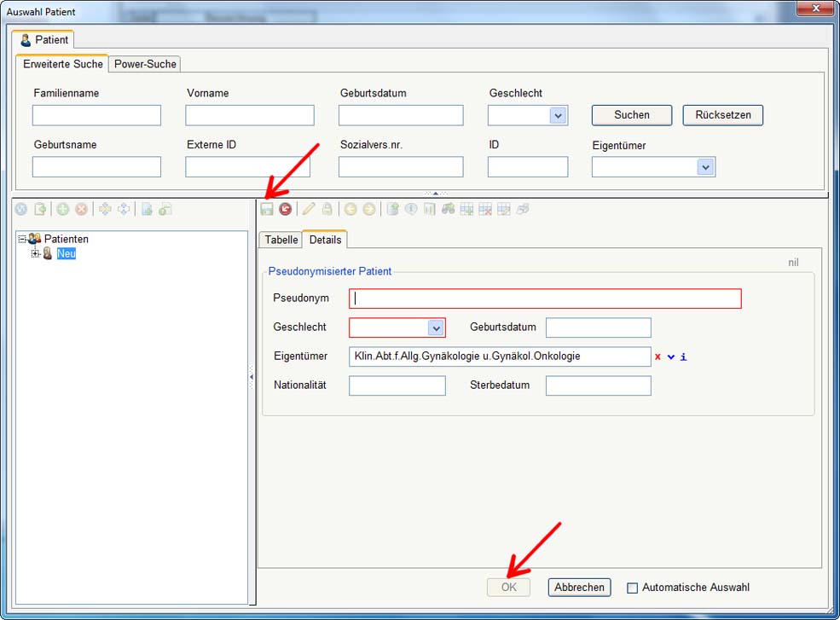This screenshot has width=840, height=620.
Task: Click the red X next to Eigentümer
Action: coord(658,356)
